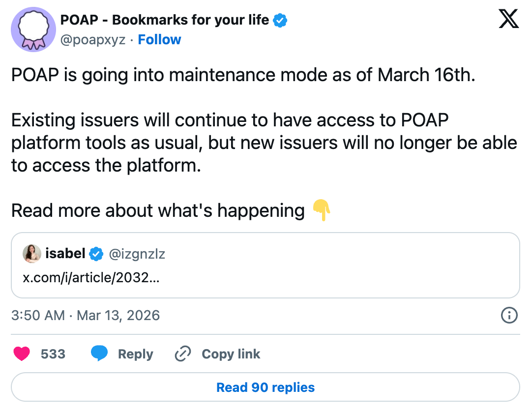Viewport: 532px width, 414px height.
Task: Click the X logo icon
Action: point(508,20)
